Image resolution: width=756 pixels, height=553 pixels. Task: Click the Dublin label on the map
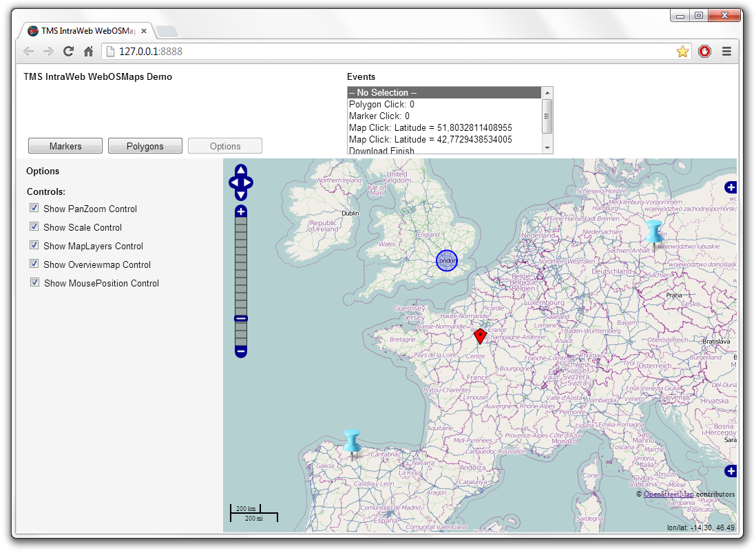(x=350, y=213)
